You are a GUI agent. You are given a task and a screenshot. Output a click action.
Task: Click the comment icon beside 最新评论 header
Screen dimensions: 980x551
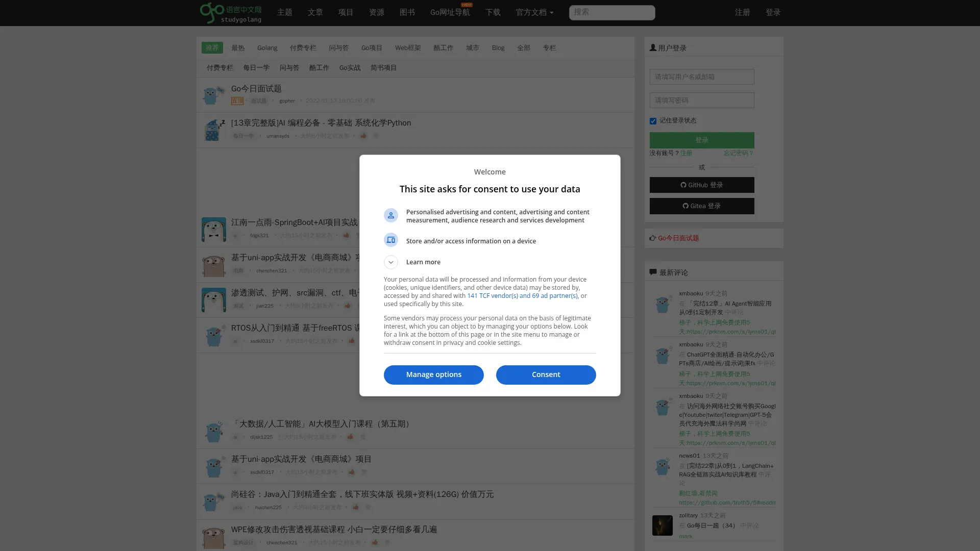pyautogui.click(x=653, y=271)
